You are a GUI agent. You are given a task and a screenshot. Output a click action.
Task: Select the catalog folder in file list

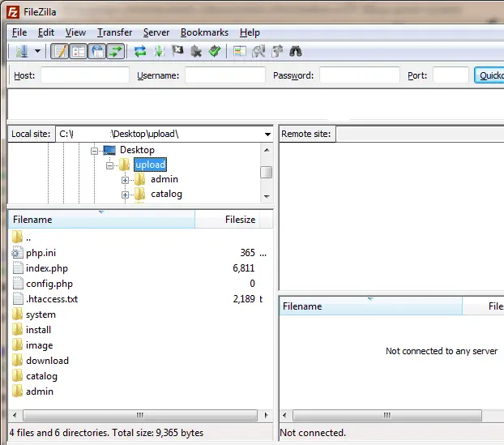pos(41,376)
